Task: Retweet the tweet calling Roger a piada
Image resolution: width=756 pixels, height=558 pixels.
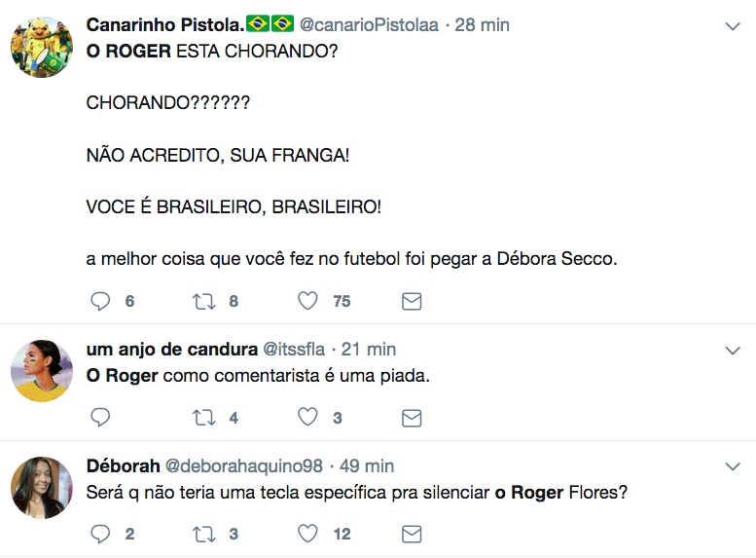Action: (x=204, y=418)
